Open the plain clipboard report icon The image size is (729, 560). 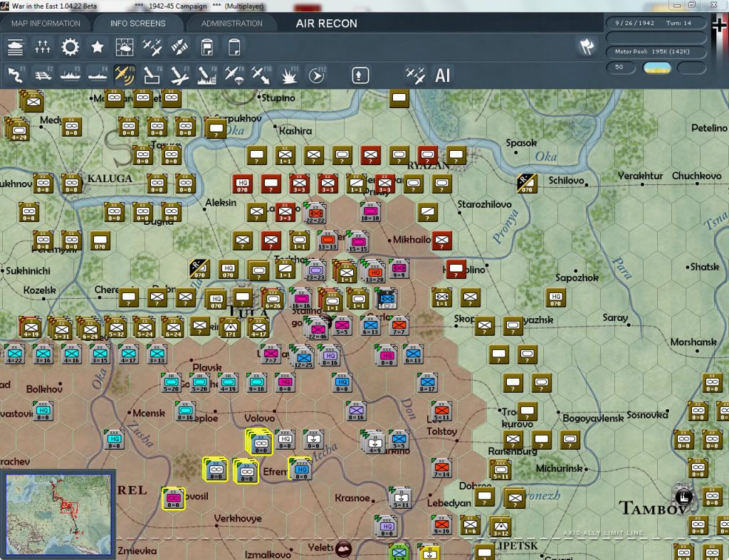pos(234,48)
